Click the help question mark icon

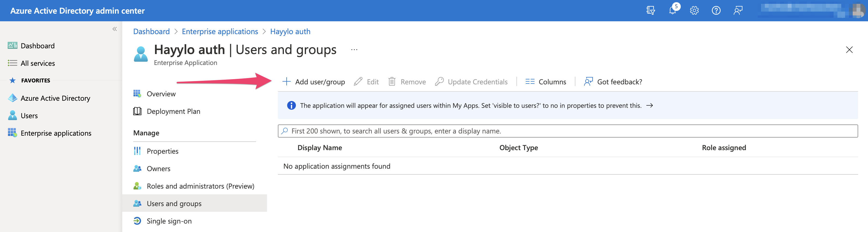716,10
